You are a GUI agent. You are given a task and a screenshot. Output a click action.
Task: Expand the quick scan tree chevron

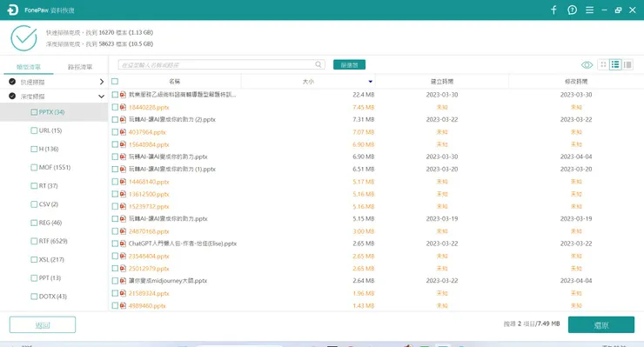[x=102, y=82]
